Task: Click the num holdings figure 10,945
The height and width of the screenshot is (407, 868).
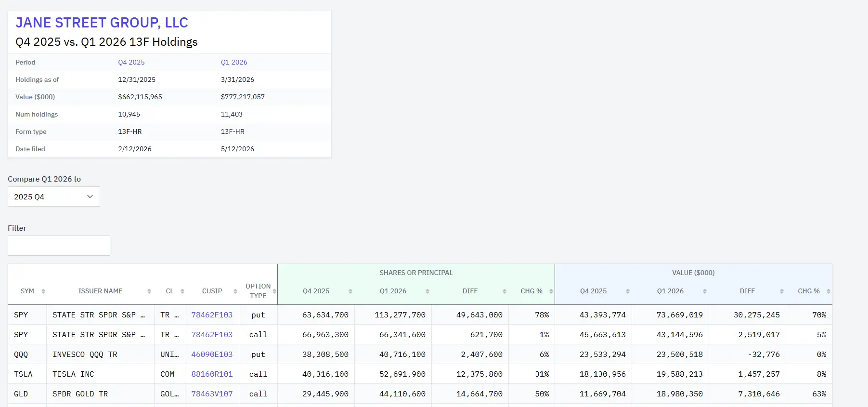Action: 129,114
